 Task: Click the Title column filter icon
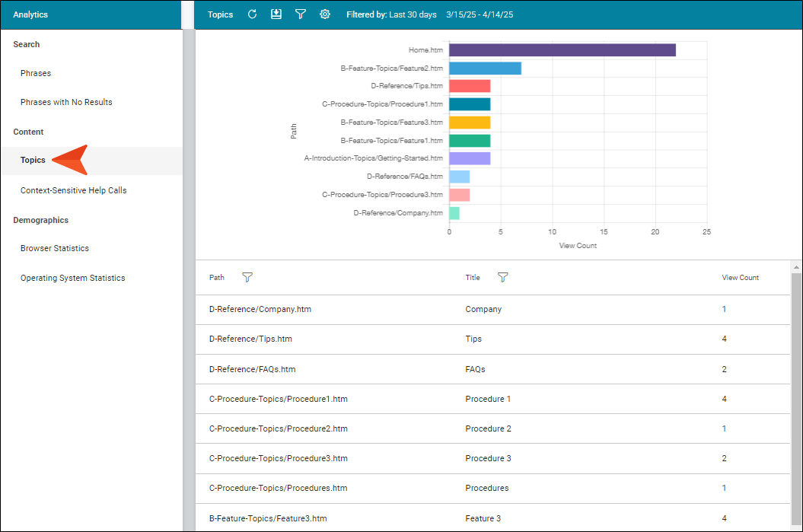coord(502,278)
